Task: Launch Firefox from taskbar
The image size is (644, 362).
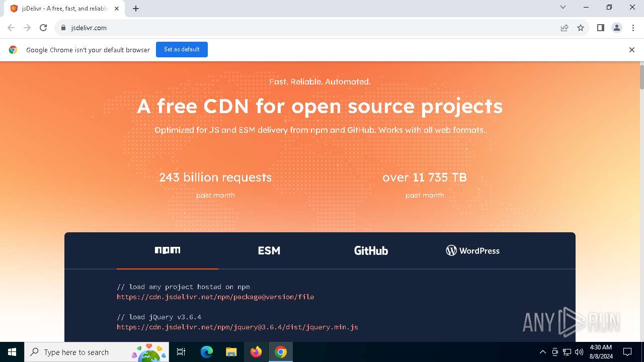Action: coord(256,352)
